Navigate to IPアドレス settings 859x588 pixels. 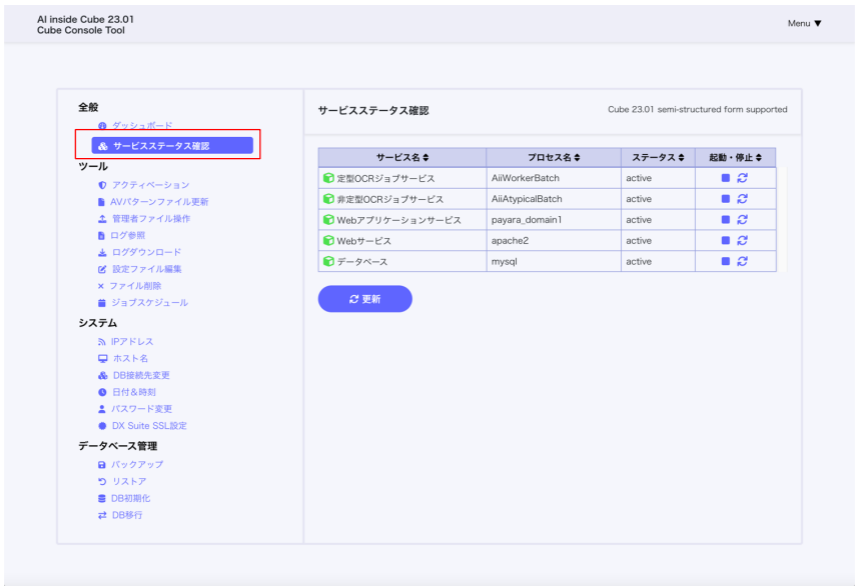(132, 342)
